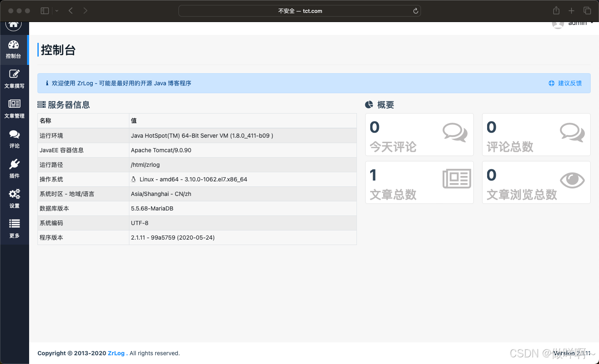Open the 更多 more sidebar item

pyautogui.click(x=14, y=229)
